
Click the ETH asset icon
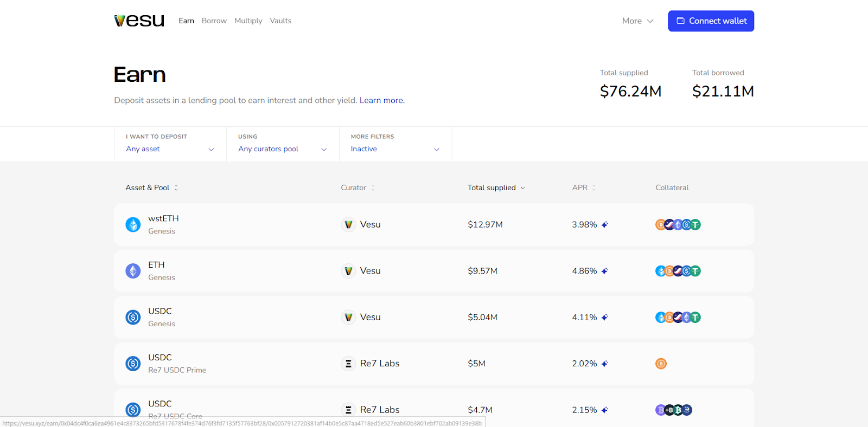tap(133, 271)
